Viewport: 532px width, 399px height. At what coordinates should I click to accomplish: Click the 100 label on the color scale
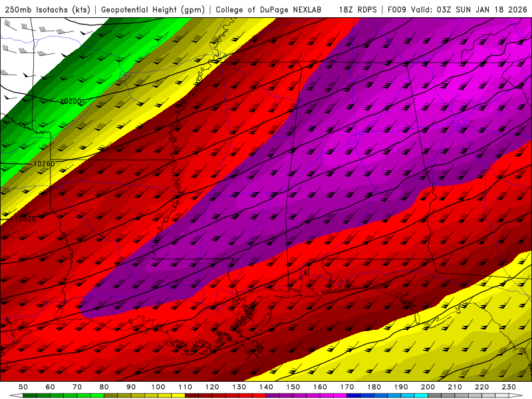tap(158, 387)
